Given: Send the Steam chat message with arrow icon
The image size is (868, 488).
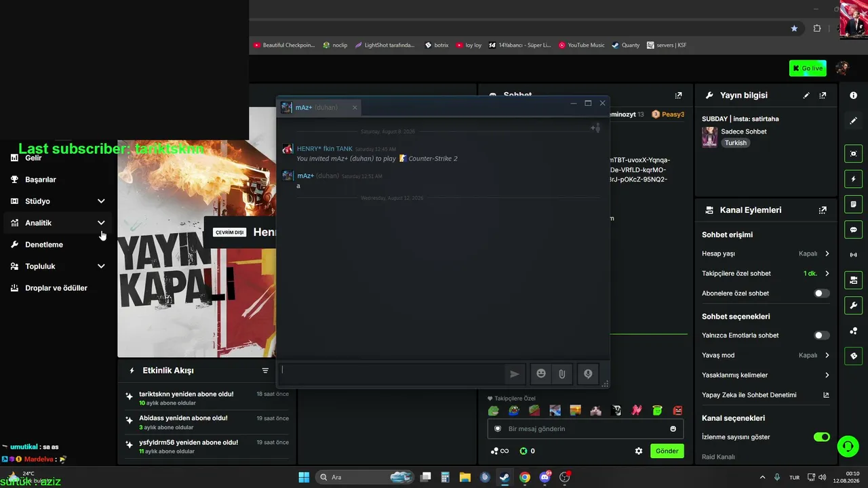Looking at the screenshot, I should (515, 373).
